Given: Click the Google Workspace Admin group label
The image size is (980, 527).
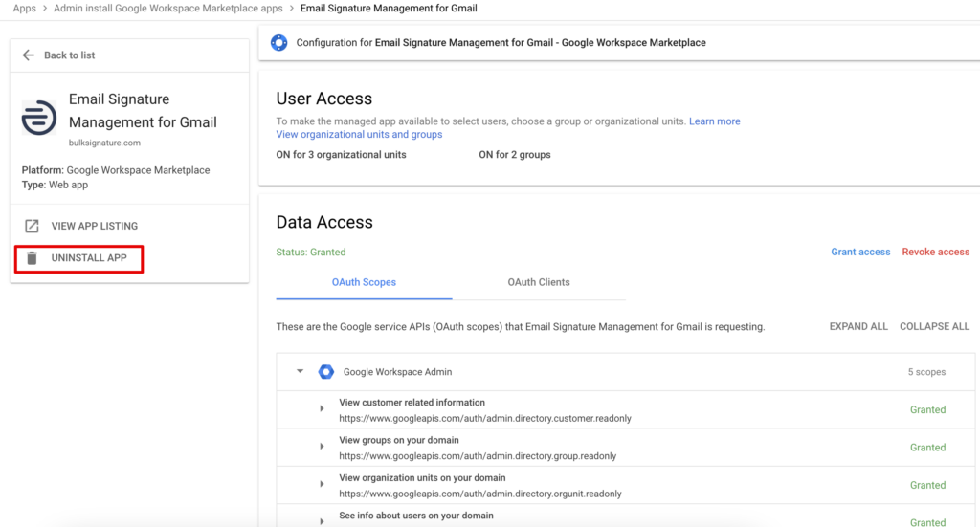Looking at the screenshot, I should tap(397, 371).
